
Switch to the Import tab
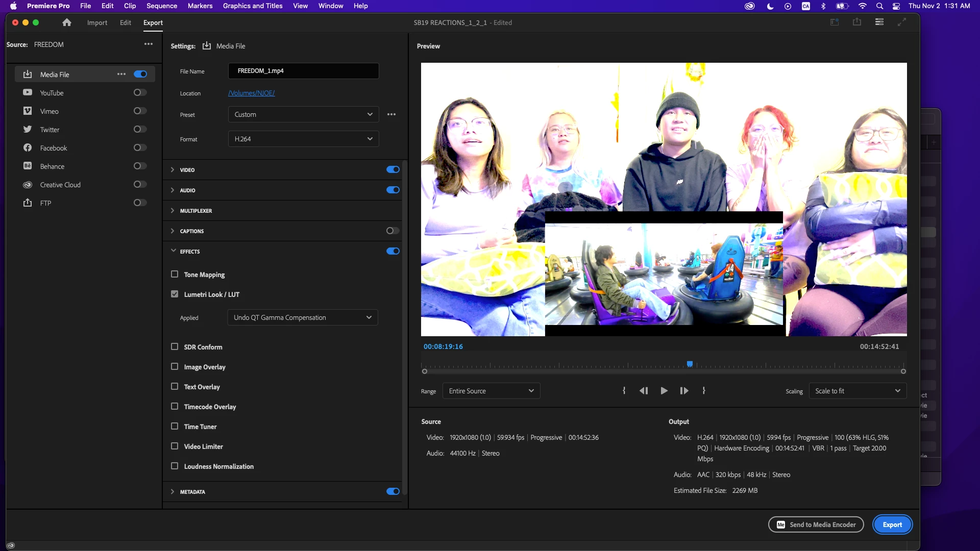(97, 23)
